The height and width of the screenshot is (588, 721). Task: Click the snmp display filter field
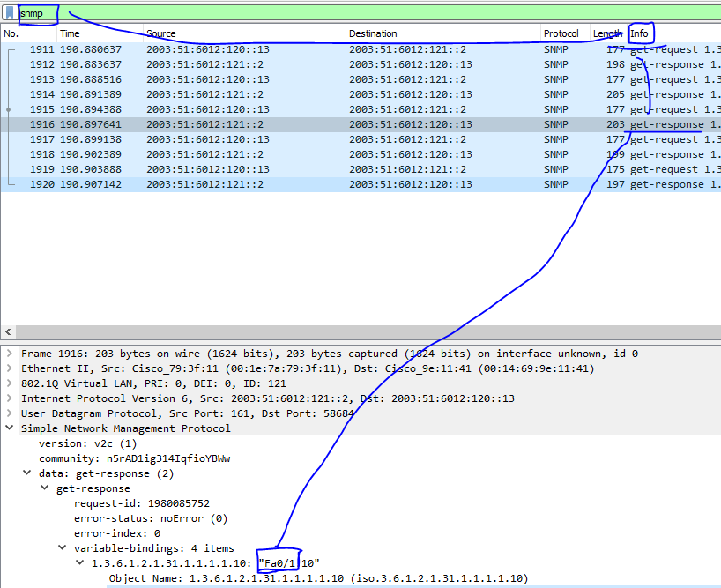click(x=368, y=13)
